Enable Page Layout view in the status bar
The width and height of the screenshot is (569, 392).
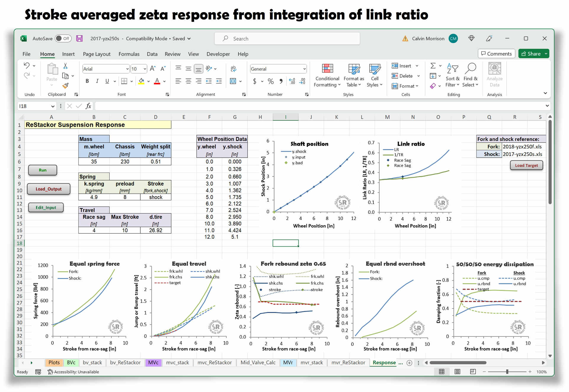[457, 372]
